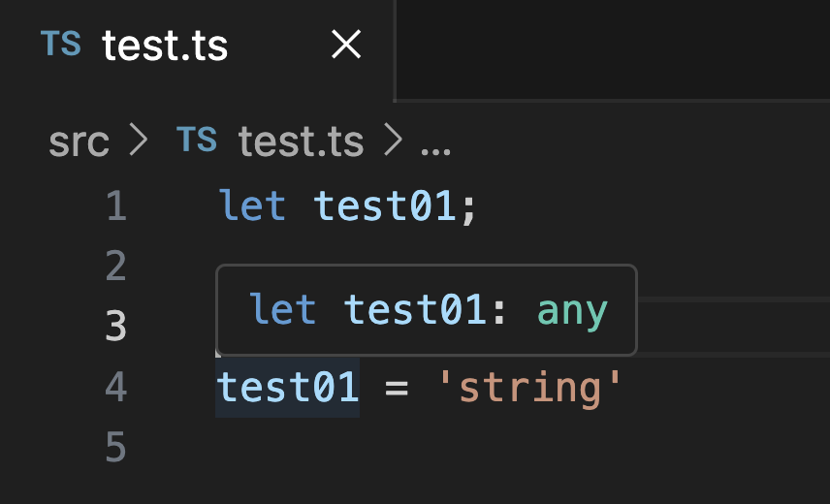Click line number 5 in gutter
The height and width of the screenshot is (504, 830).
tap(116, 447)
